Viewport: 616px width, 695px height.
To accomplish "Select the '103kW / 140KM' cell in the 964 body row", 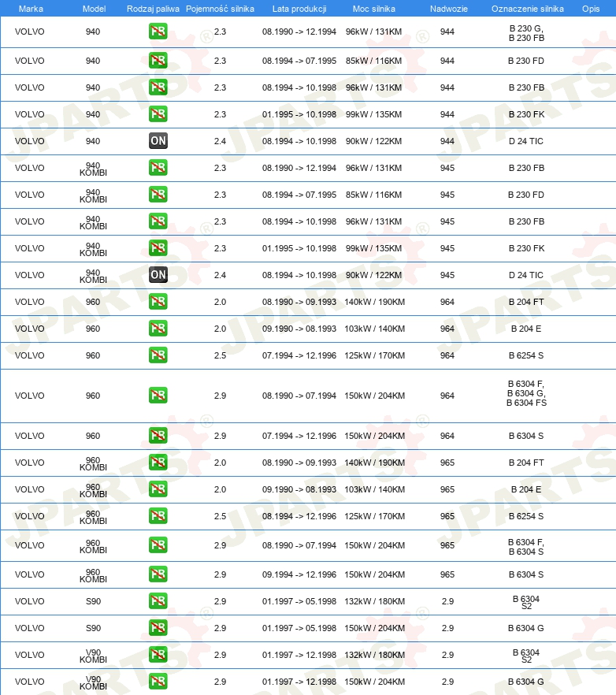I will [x=374, y=329].
